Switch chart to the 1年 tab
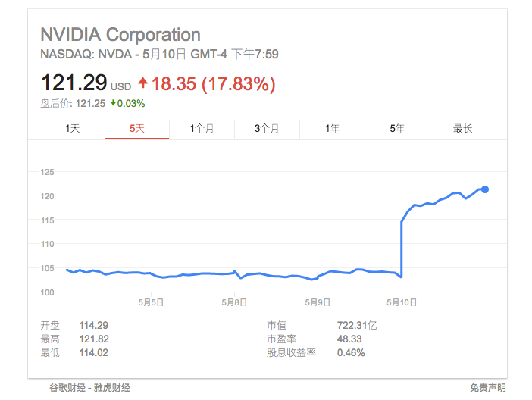532x400 pixels. (332, 129)
